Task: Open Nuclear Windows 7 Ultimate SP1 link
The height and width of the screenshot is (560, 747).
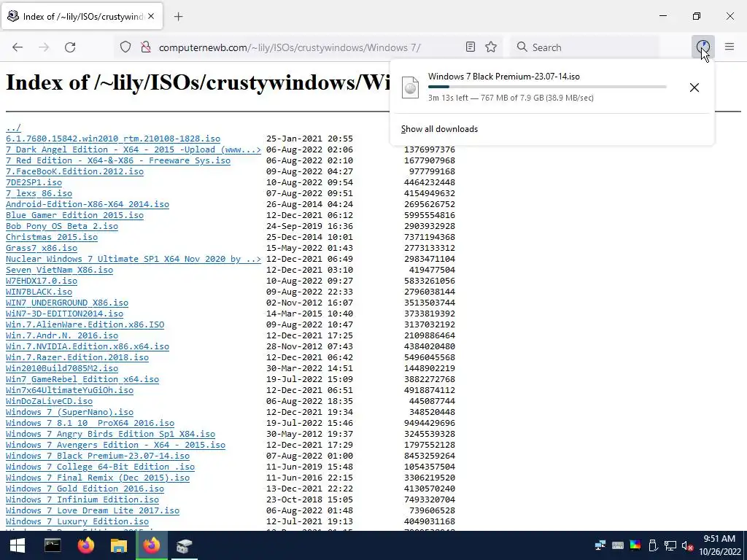Action: pyautogui.click(x=133, y=259)
